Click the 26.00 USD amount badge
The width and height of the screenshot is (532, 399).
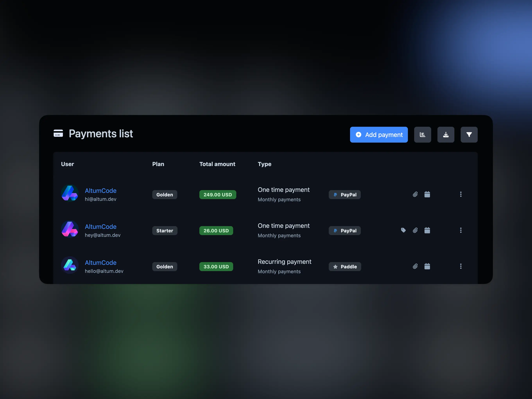[216, 230]
